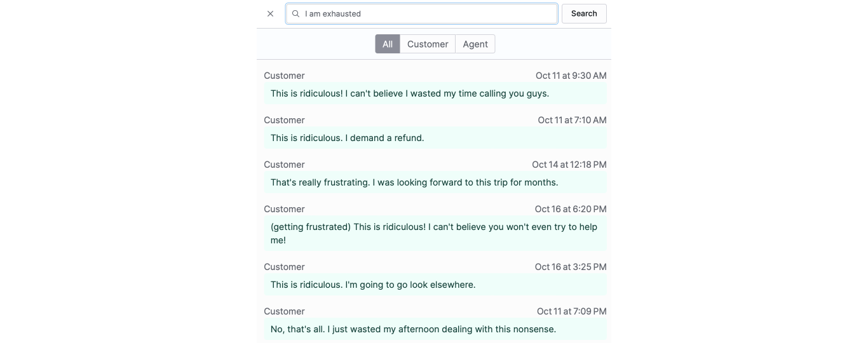Click the Oct 16 at 3:25 PM timestamp
This screenshot has width=868, height=345.
click(x=570, y=267)
